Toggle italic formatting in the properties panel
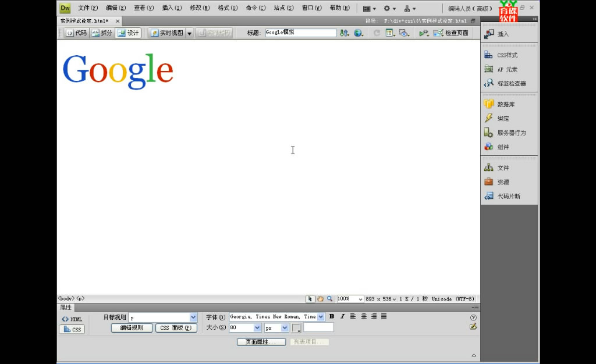Viewport: 596px width, 364px height. (x=342, y=316)
